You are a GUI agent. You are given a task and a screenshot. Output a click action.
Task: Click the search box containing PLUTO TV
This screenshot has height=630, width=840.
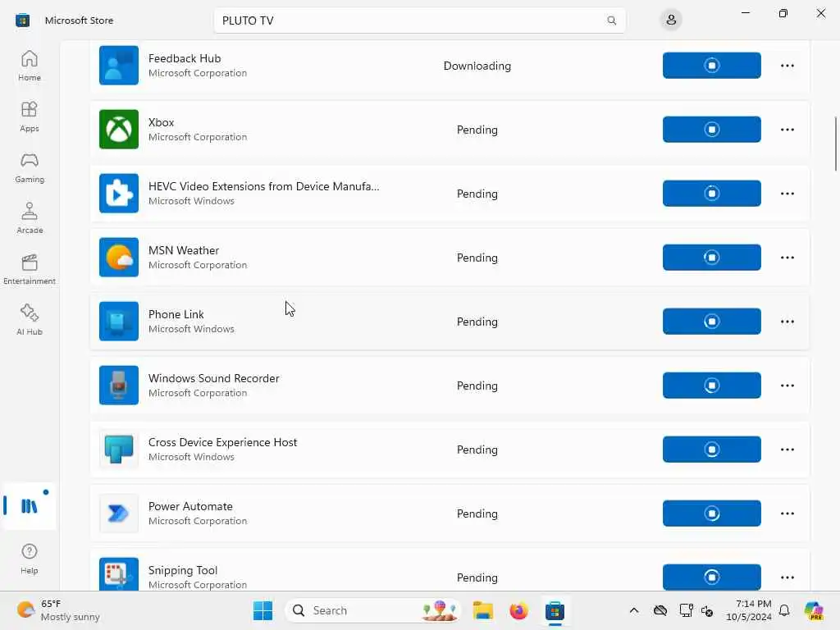tap(419, 21)
